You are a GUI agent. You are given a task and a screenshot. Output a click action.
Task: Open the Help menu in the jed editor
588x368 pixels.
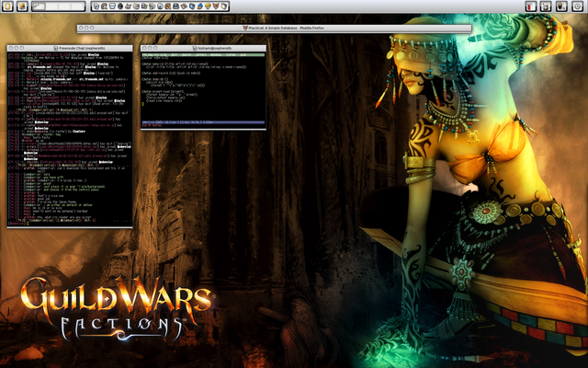click(243, 55)
